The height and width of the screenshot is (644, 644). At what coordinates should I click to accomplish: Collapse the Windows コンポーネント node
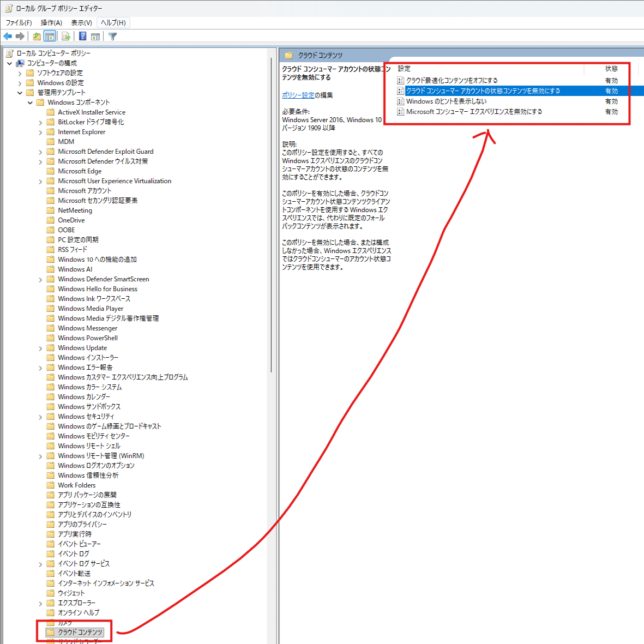[x=30, y=103]
